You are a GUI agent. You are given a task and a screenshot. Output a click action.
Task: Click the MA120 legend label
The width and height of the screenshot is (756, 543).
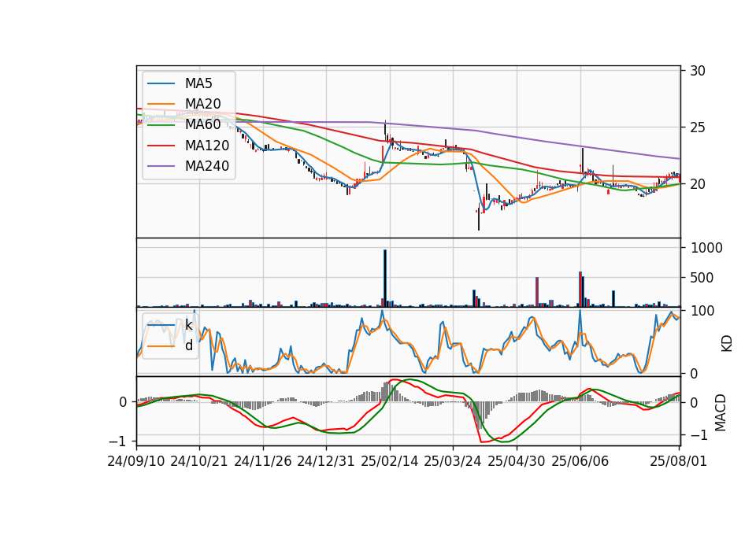coord(207,146)
